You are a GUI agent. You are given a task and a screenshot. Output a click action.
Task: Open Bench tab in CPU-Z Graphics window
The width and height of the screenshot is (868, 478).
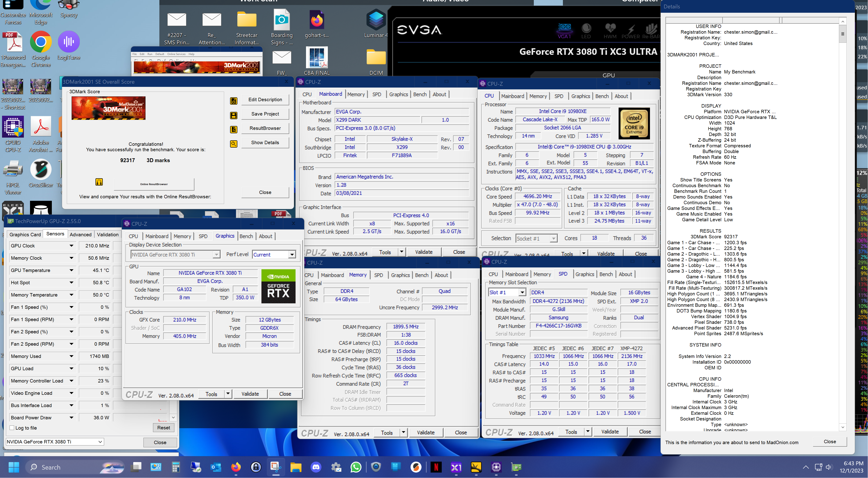pyautogui.click(x=246, y=236)
